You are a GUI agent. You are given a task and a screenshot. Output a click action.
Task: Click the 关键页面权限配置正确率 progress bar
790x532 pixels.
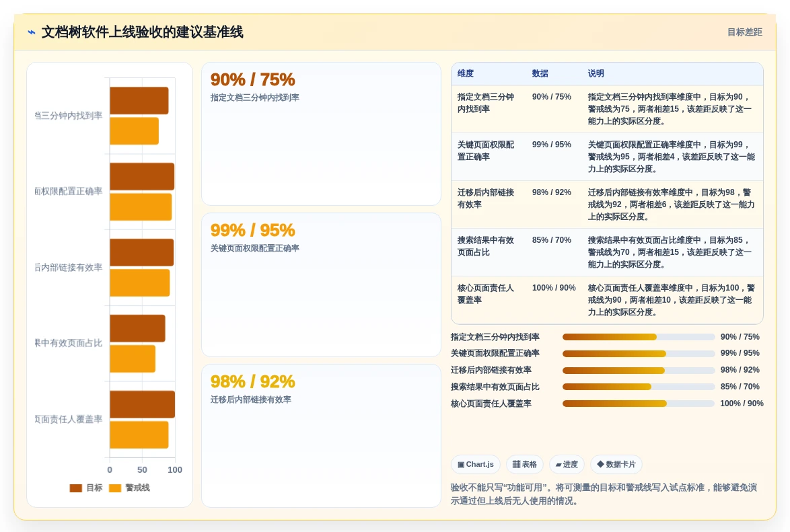(x=639, y=354)
